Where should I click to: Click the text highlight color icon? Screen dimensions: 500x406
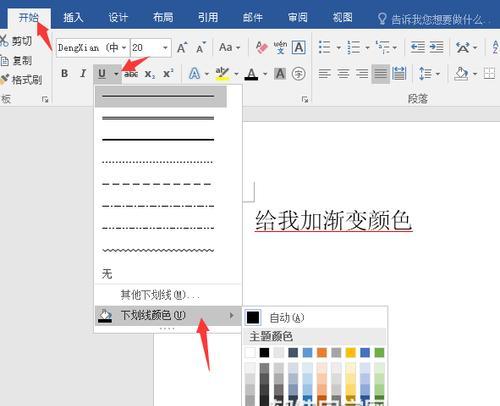222,74
